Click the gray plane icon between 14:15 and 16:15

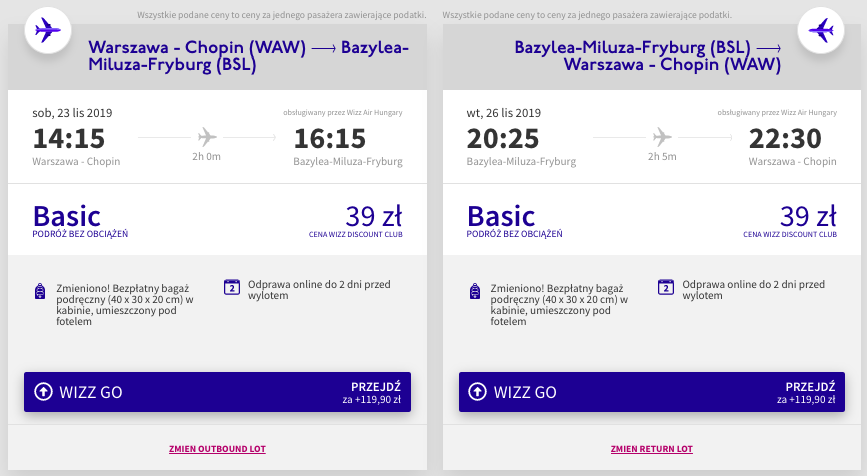click(x=207, y=137)
